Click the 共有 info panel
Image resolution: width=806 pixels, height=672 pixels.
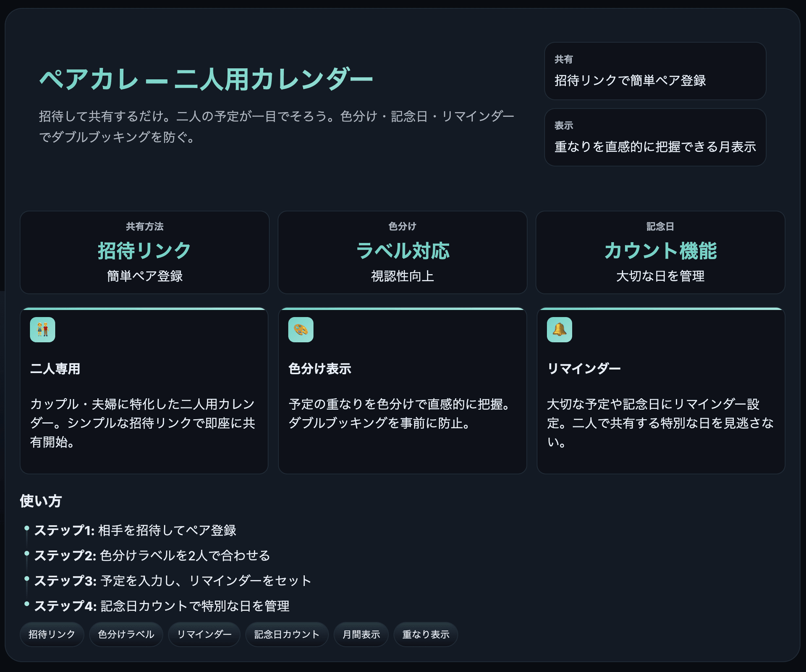point(655,72)
